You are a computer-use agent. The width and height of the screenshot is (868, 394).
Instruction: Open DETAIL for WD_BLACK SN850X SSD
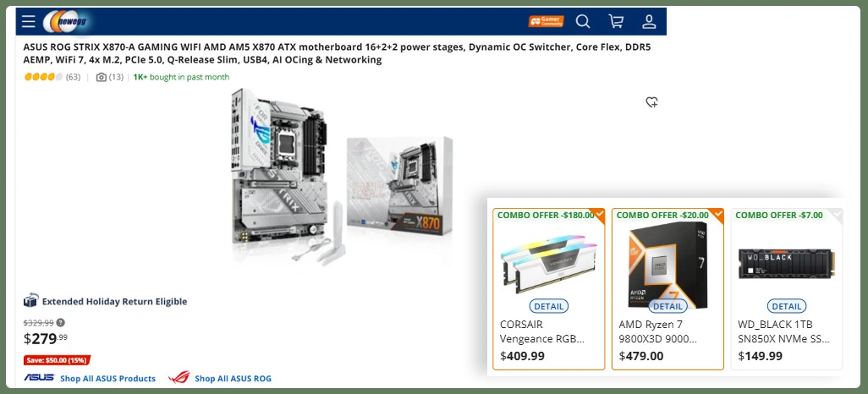(787, 306)
